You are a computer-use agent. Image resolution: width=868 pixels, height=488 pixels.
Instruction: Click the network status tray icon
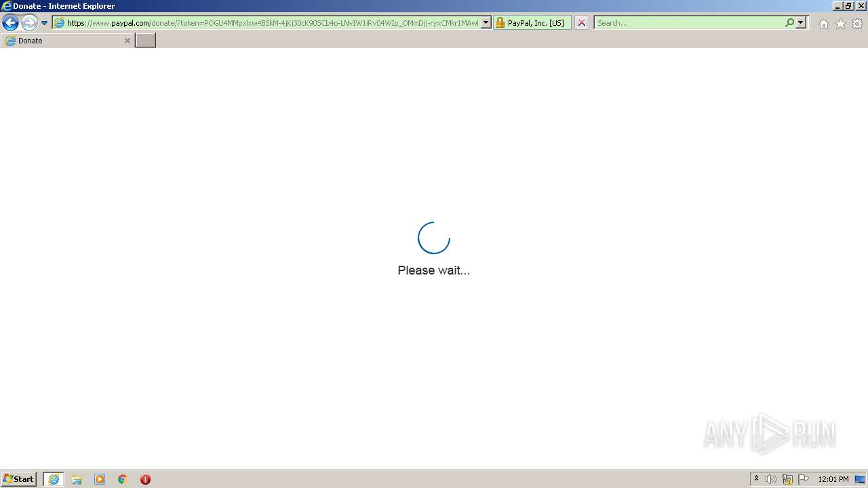787,479
